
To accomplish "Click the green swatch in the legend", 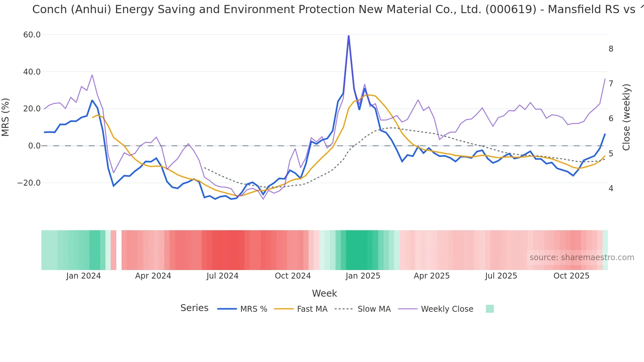I will tap(490, 309).
